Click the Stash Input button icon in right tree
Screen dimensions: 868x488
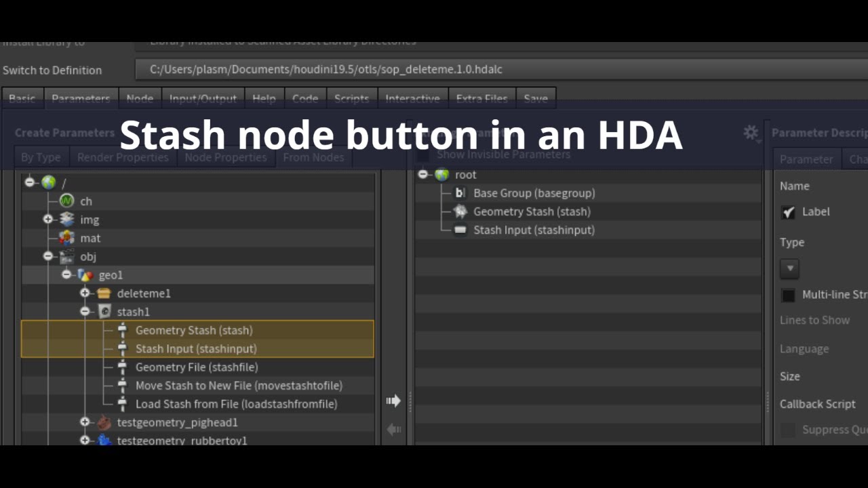pyautogui.click(x=460, y=230)
